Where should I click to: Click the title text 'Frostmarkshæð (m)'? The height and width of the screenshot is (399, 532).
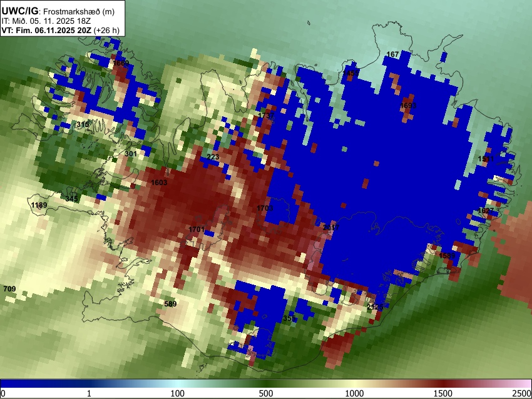click(x=79, y=11)
